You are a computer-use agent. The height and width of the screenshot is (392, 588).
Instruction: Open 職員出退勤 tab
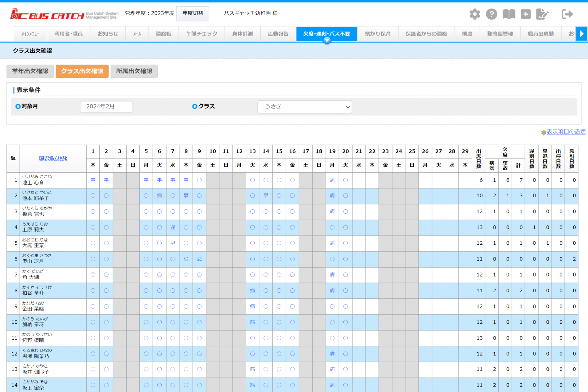[541, 34]
